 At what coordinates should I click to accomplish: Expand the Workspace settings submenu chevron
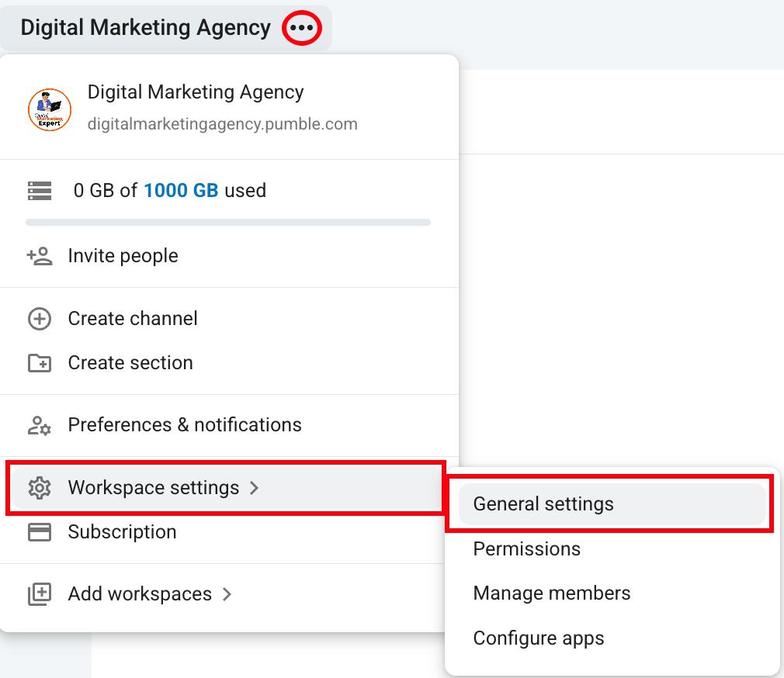[254, 488]
